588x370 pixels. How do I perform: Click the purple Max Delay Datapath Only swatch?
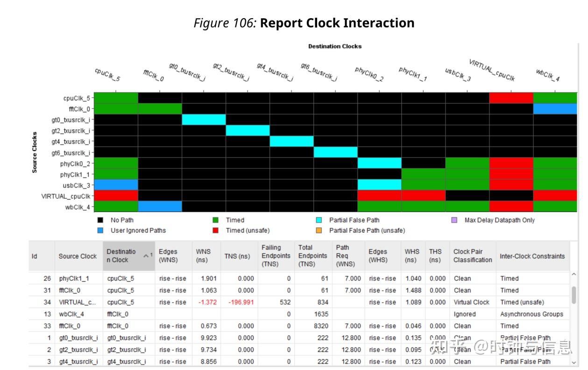point(454,220)
